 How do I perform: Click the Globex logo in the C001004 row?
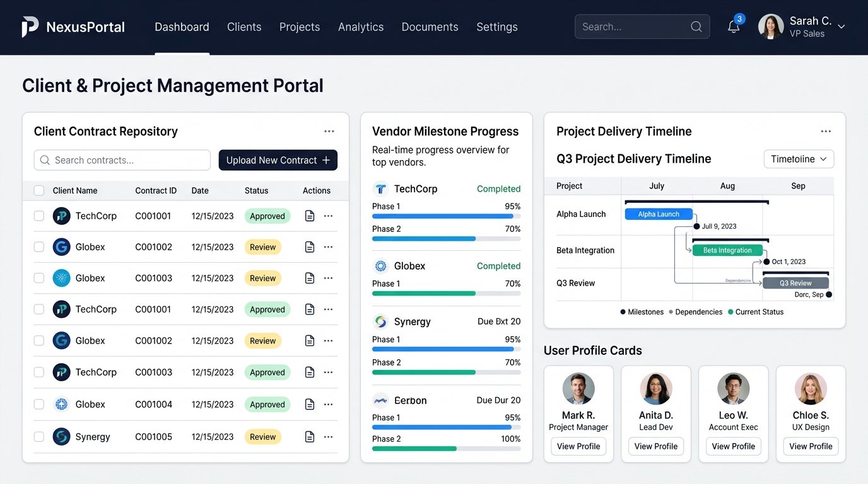[61, 404]
